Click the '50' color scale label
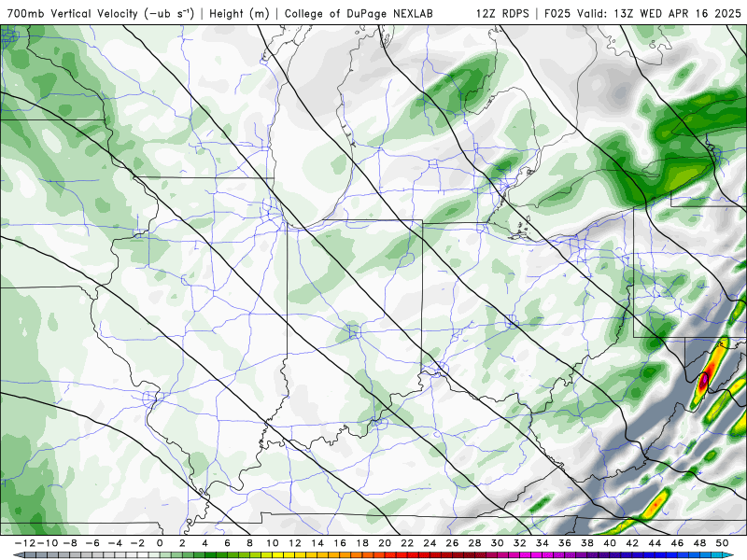Screen dimensions: 747x560 (x=722, y=543)
